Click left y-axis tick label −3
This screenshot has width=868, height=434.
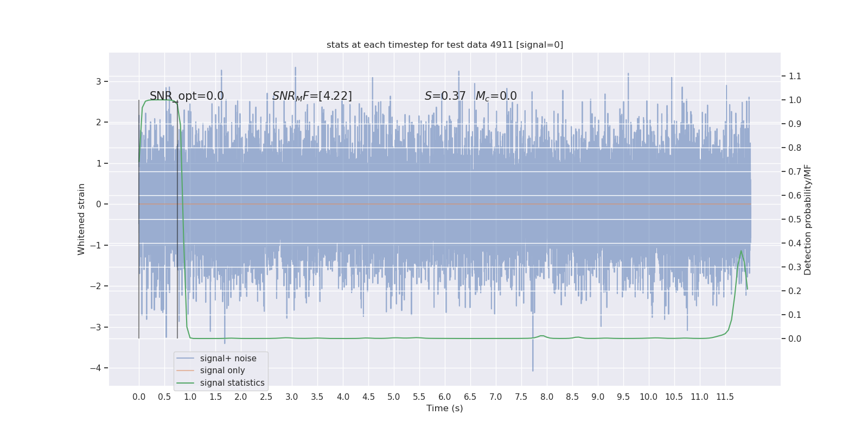[95, 327]
